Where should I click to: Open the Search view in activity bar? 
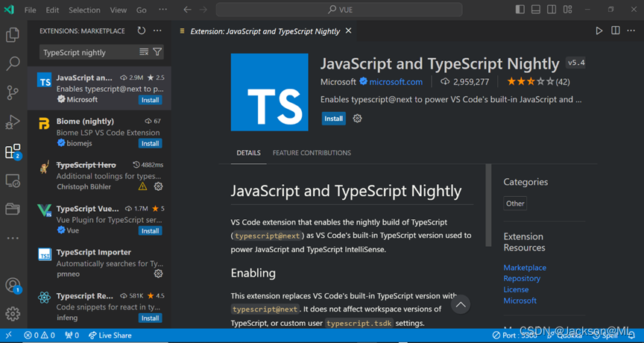[13, 63]
